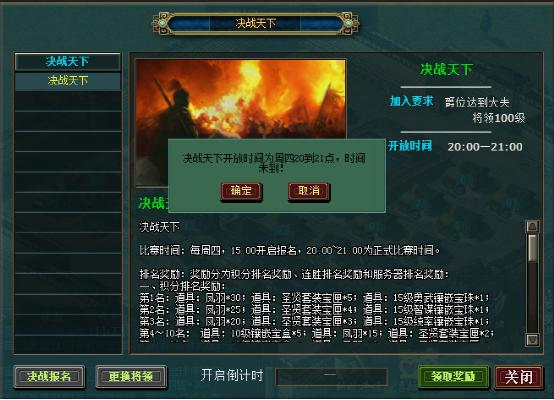This screenshot has width=554, height=400.
Task: Select the 决战天下 header tab in left list
Action: [67, 62]
